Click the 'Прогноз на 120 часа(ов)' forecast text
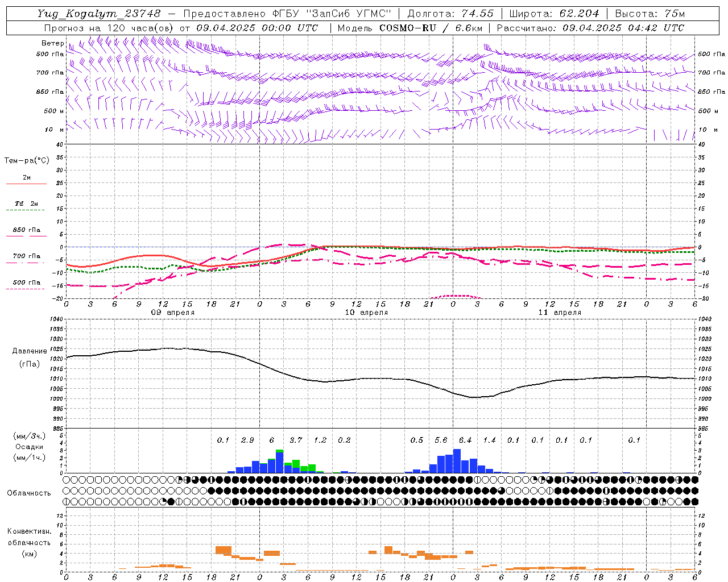The height and width of the screenshot is (582, 728). (x=109, y=28)
